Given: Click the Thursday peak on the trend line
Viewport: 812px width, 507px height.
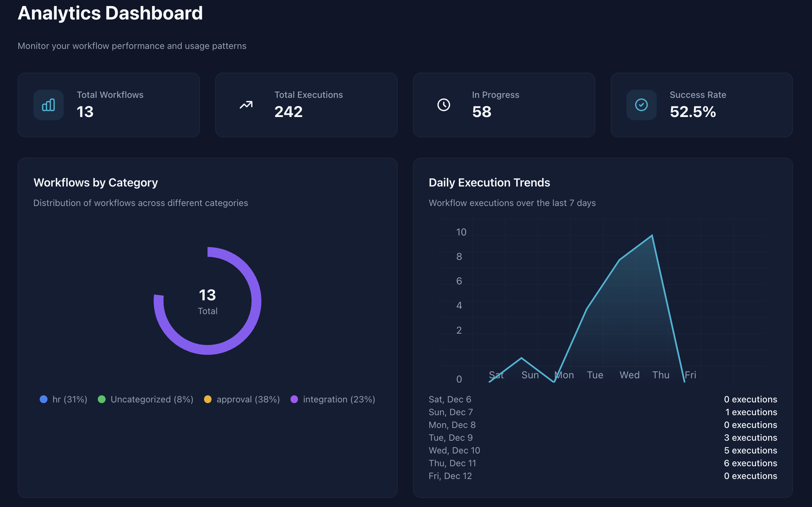Looking at the screenshot, I should (x=652, y=235).
